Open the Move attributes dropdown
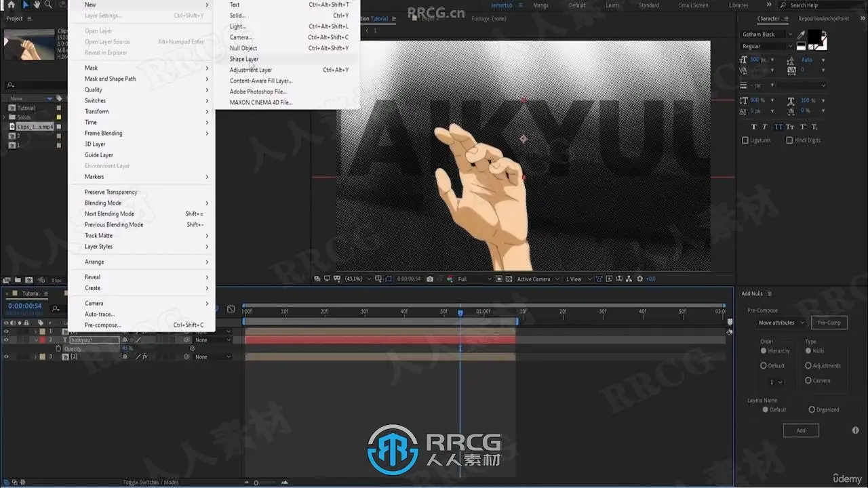This screenshot has width=868, height=488. 781,323
